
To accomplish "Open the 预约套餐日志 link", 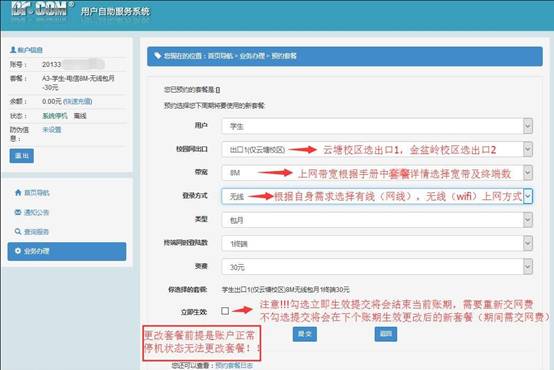I will [234, 365].
